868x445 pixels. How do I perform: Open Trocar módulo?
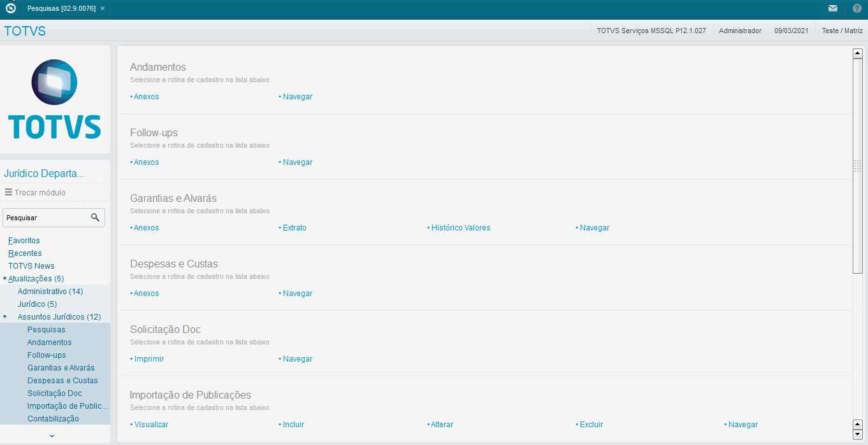tap(40, 192)
